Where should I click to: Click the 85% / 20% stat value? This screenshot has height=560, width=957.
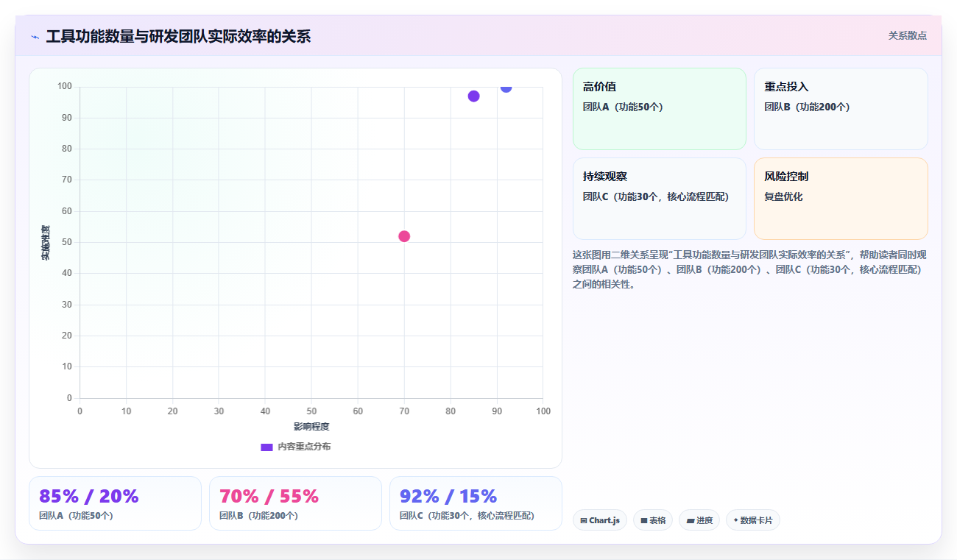[89, 496]
